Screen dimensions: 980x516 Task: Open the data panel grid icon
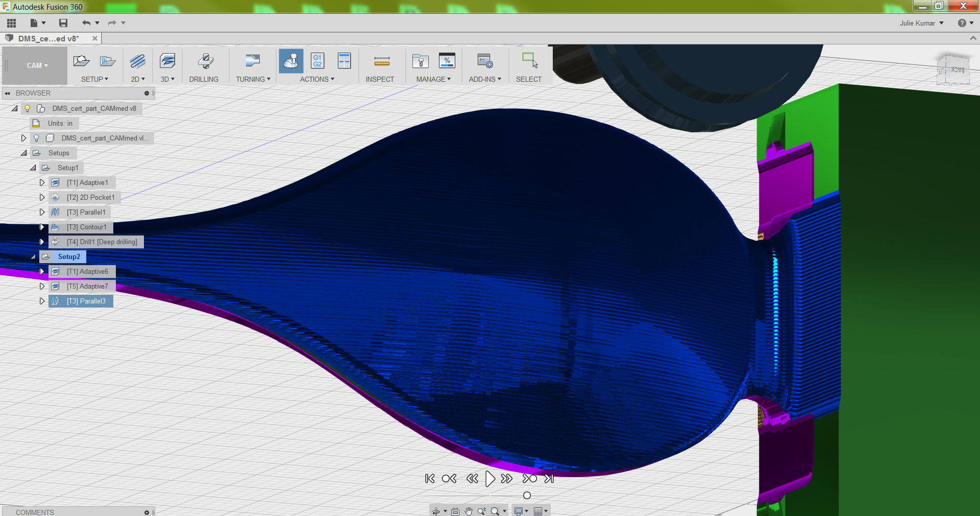(x=11, y=23)
